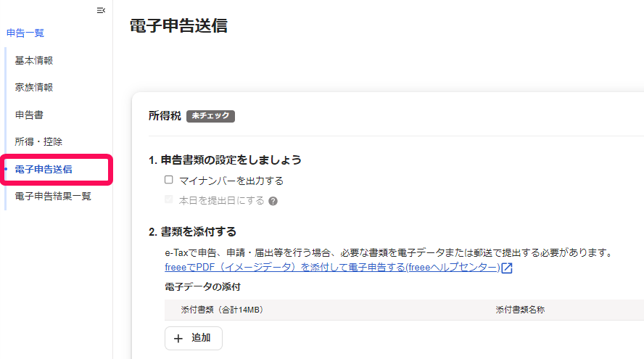644x359 pixels.
Task: Click the 電子申告送信 page heading
Action: [178, 26]
